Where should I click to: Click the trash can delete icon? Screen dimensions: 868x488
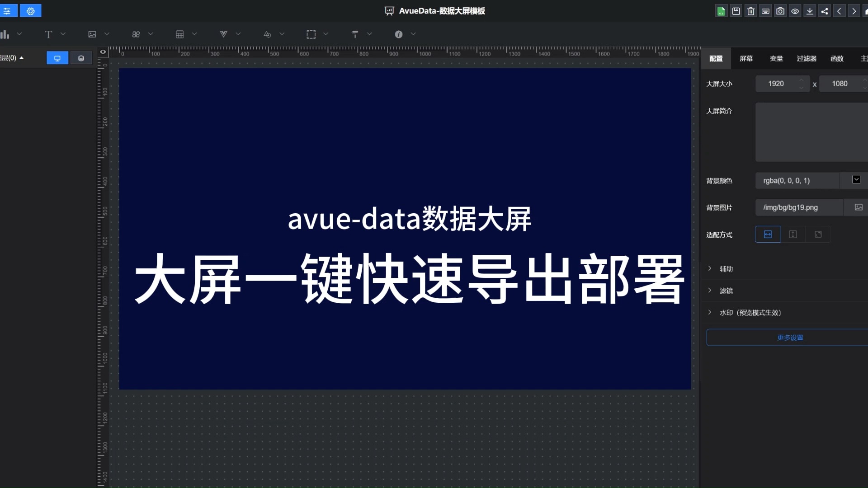pos(751,11)
